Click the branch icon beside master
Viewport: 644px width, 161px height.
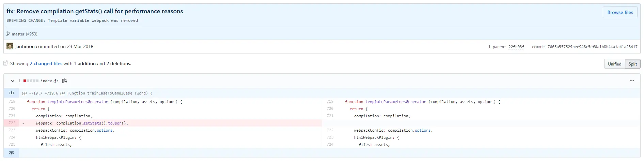[8, 34]
